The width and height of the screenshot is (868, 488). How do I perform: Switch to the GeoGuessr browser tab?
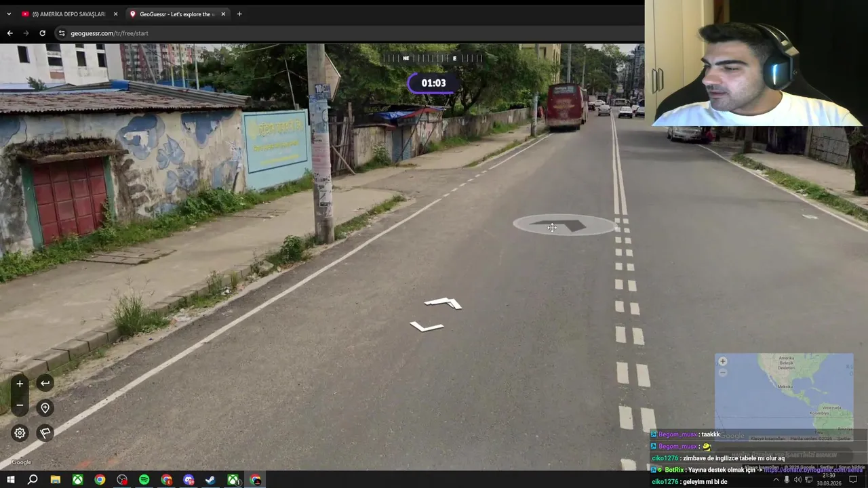tap(177, 14)
